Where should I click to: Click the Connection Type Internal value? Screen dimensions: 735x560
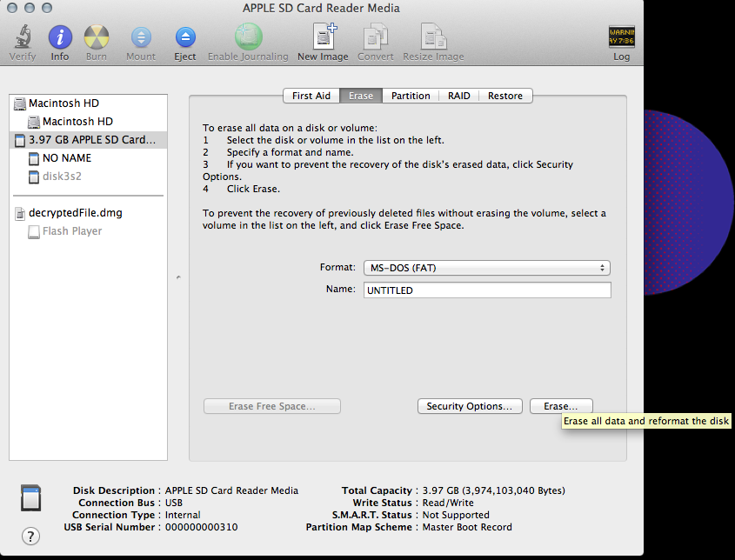(x=183, y=515)
